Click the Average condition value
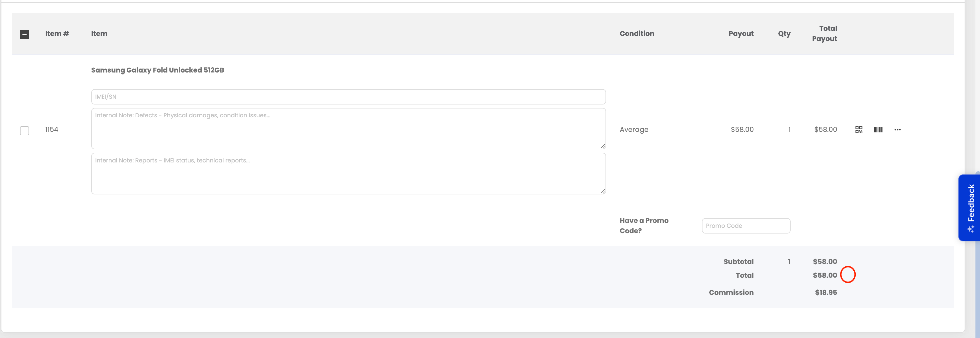 pyautogui.click(x=634, y=129)
